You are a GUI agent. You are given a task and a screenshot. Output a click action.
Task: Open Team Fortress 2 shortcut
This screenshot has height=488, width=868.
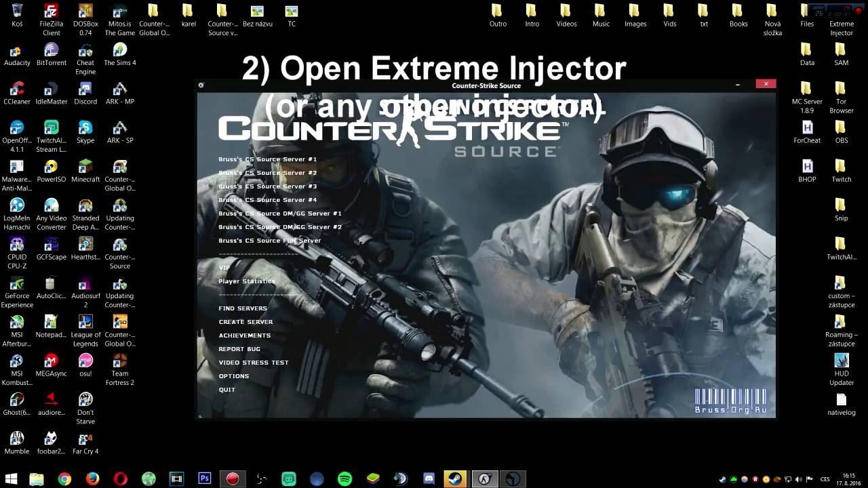[120, 368]
